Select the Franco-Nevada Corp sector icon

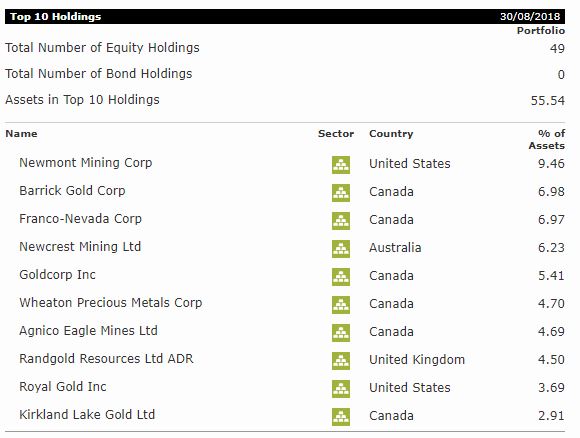(341, 221)
